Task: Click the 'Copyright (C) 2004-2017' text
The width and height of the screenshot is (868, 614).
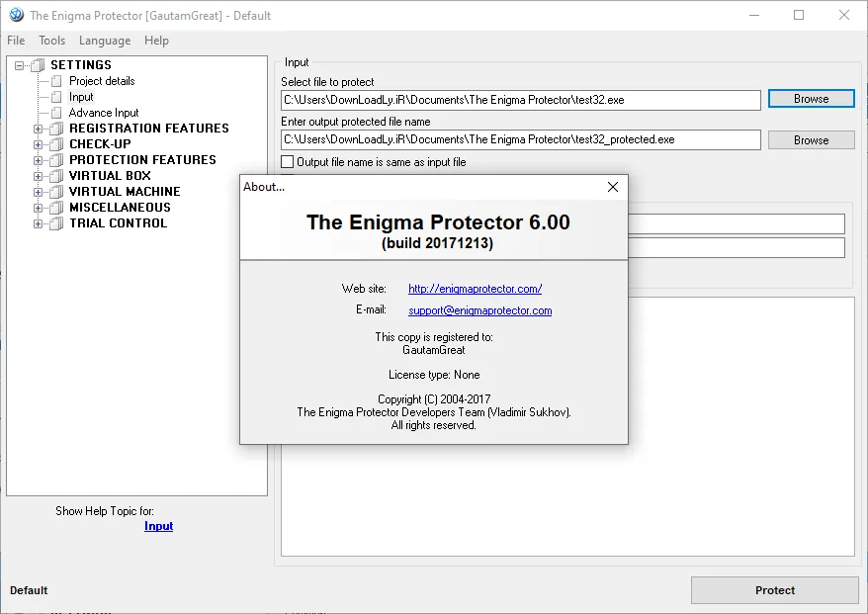Action: click(434, 399)
